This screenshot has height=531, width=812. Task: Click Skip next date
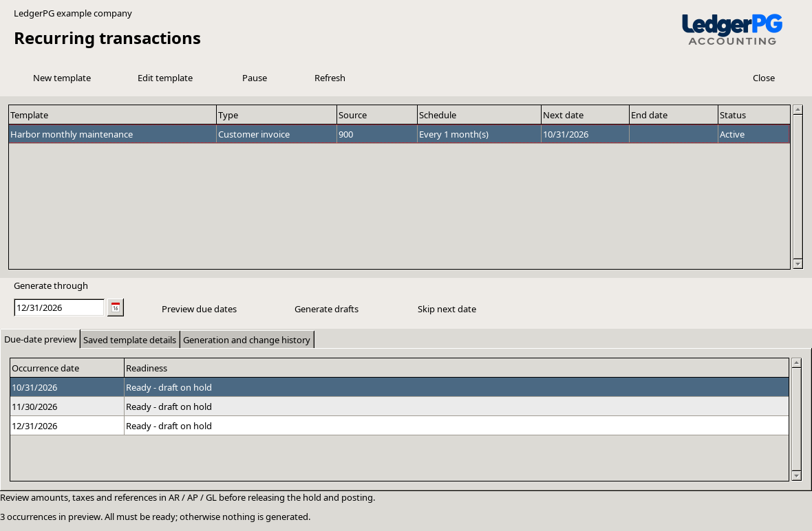click(x=447, y=309)
